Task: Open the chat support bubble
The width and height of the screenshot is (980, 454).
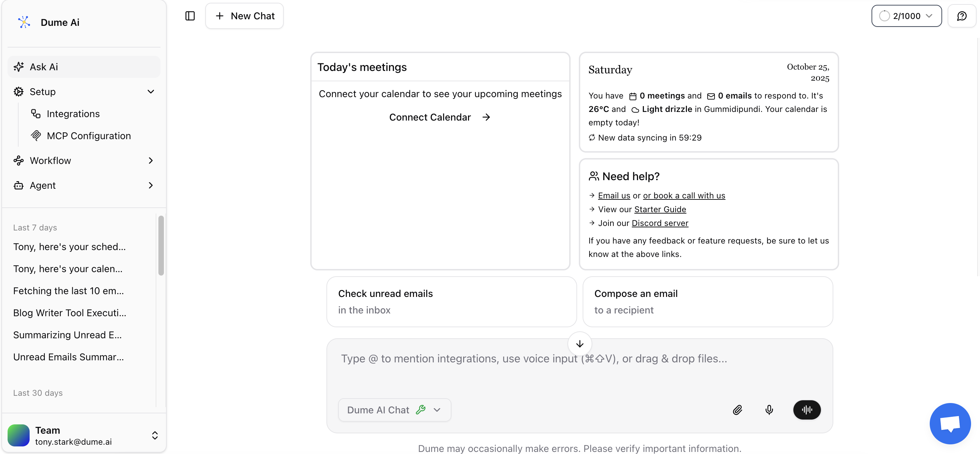Action: pyautogui.click(x=950, y=423)
